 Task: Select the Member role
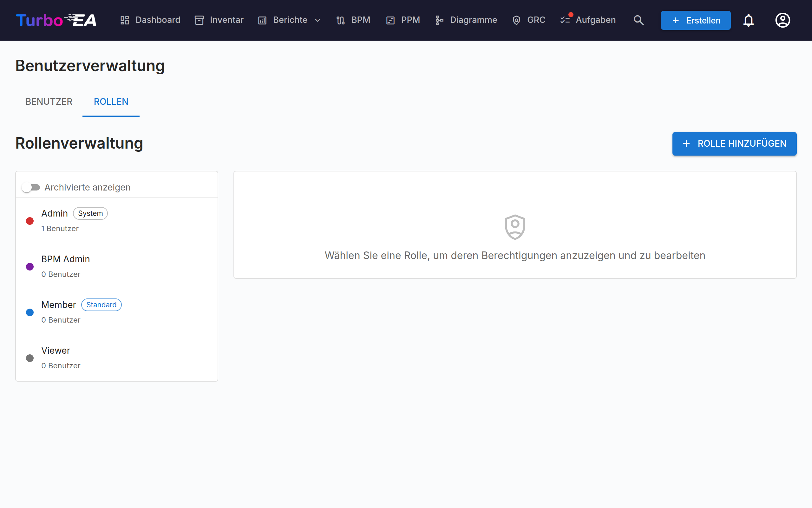tap(117, 312)
